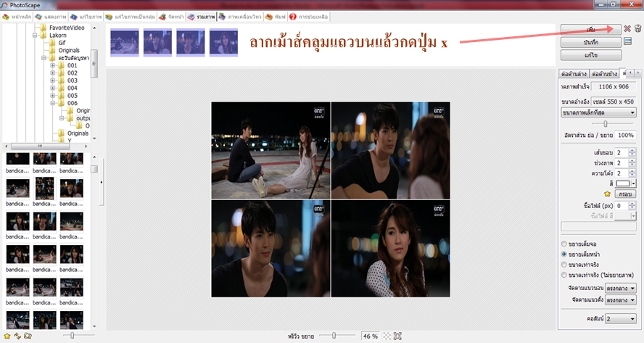Adjust the thumbnail size slider

click(x=72, y=336)
